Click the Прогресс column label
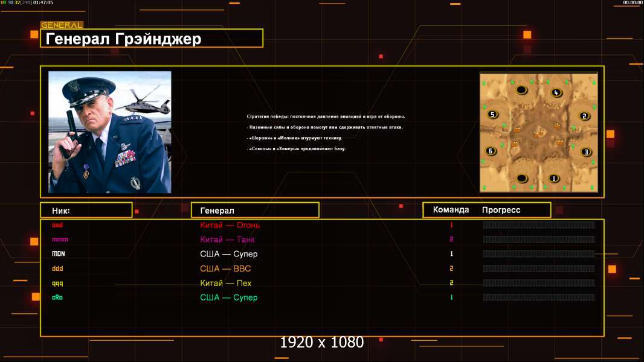The image size is (644, 362). click(x=501, y=210)
